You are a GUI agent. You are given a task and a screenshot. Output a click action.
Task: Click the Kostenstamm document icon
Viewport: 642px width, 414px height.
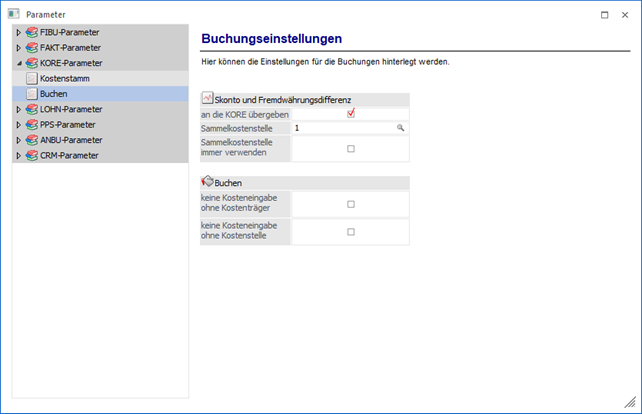click(32, 78)
